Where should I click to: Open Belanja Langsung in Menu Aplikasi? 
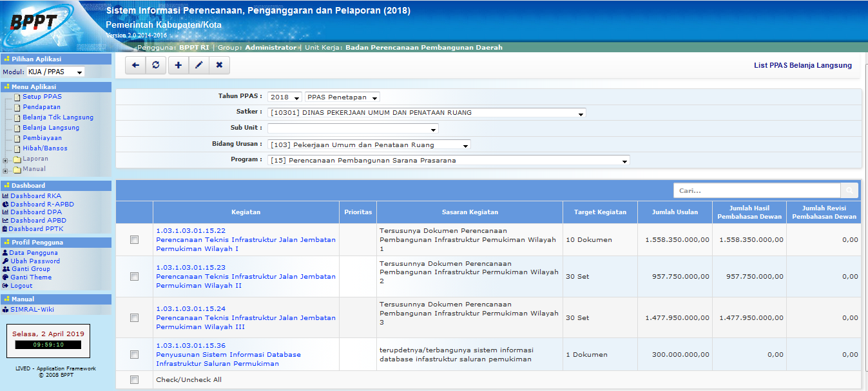51,128
